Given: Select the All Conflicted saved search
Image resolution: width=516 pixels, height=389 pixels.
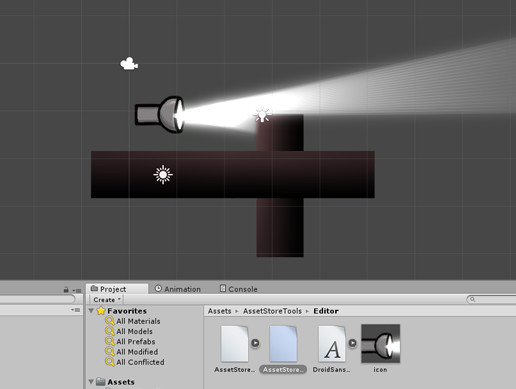Looking at the screenshot, I should (x=140, y=362).
